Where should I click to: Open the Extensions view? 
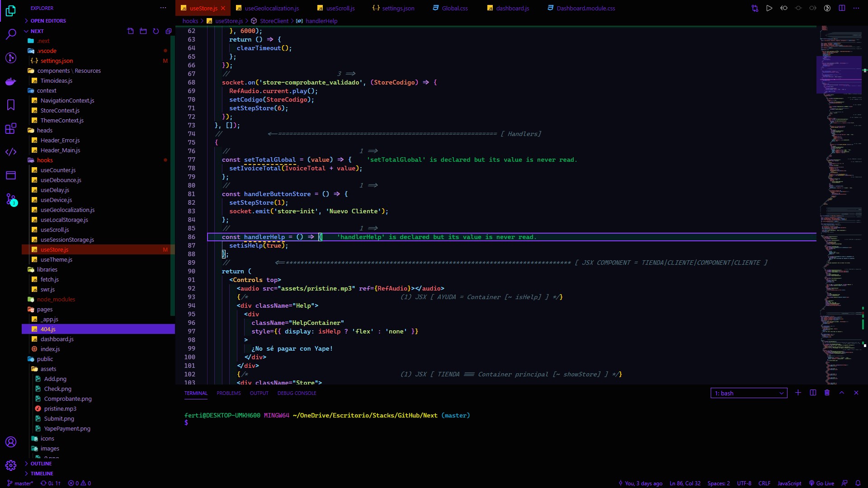tap(11, 129)
